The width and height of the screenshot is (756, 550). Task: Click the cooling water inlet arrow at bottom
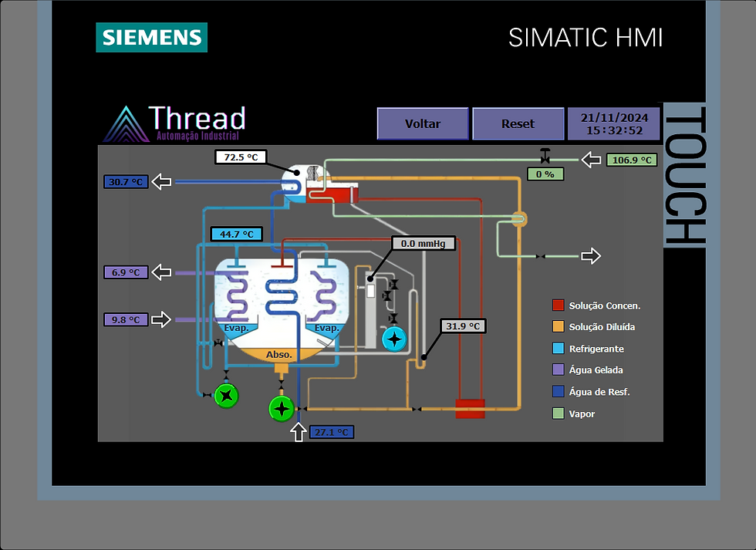tap(299, 431)
